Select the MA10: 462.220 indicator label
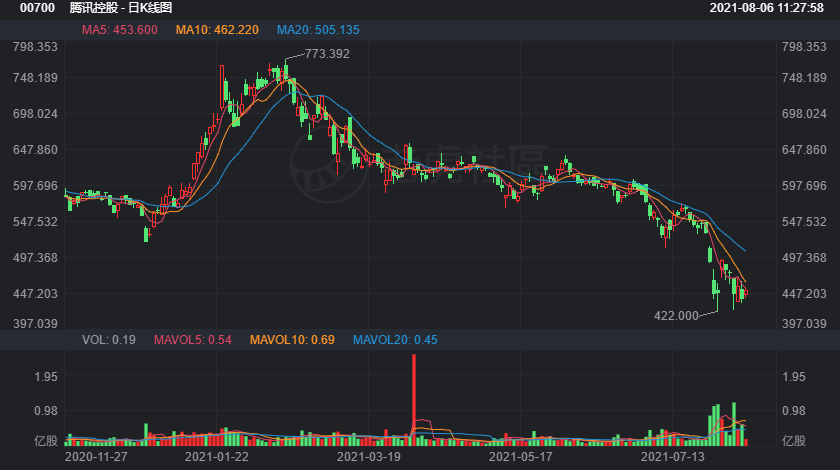 pyautogui.click(x=217, y=30)
